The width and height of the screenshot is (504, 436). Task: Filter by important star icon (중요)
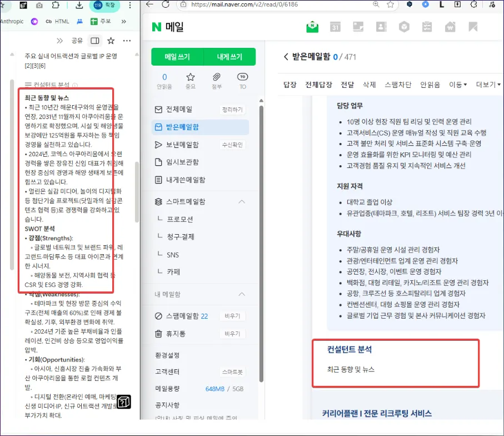pyautogui.click(x=191, y=81)
